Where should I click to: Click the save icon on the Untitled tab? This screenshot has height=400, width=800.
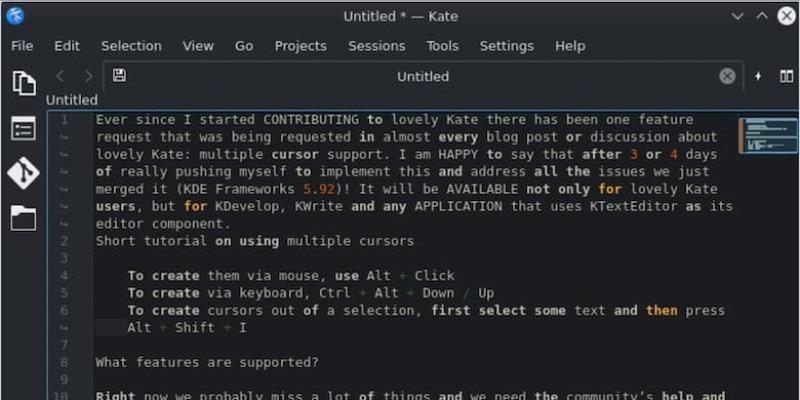119,76
